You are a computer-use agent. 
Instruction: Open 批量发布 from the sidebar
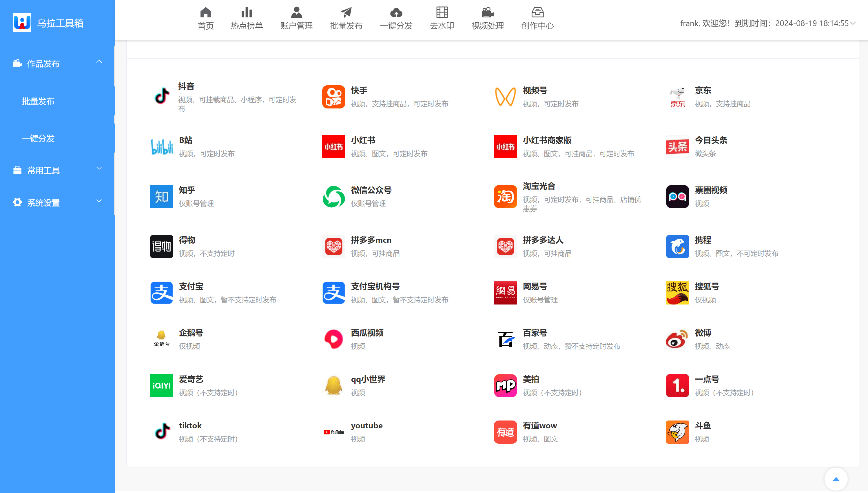pos(38,101)
